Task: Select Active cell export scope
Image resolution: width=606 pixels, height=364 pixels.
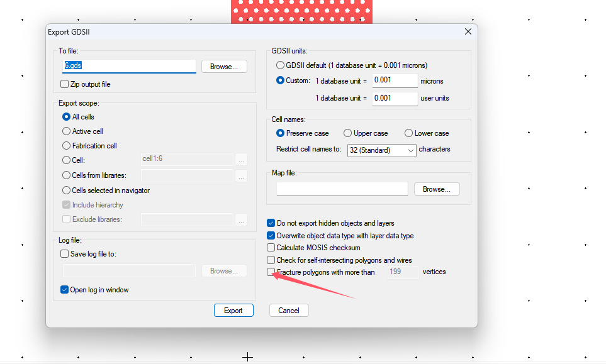Action: point(66,131)
